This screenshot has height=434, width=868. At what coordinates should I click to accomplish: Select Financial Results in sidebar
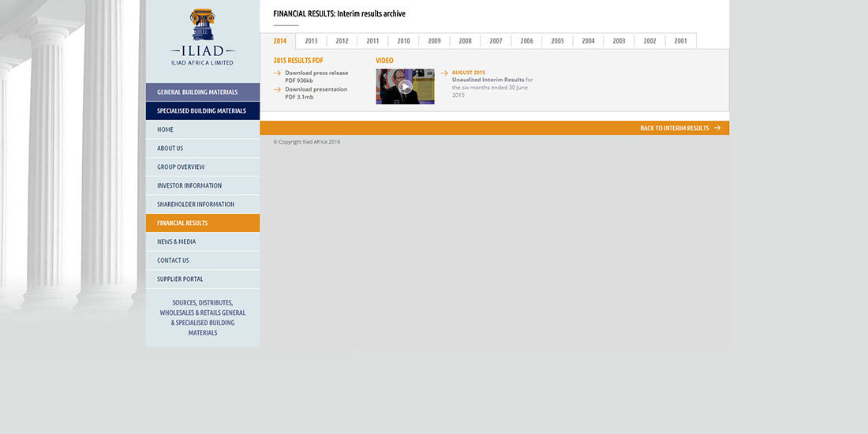point(182,223)
